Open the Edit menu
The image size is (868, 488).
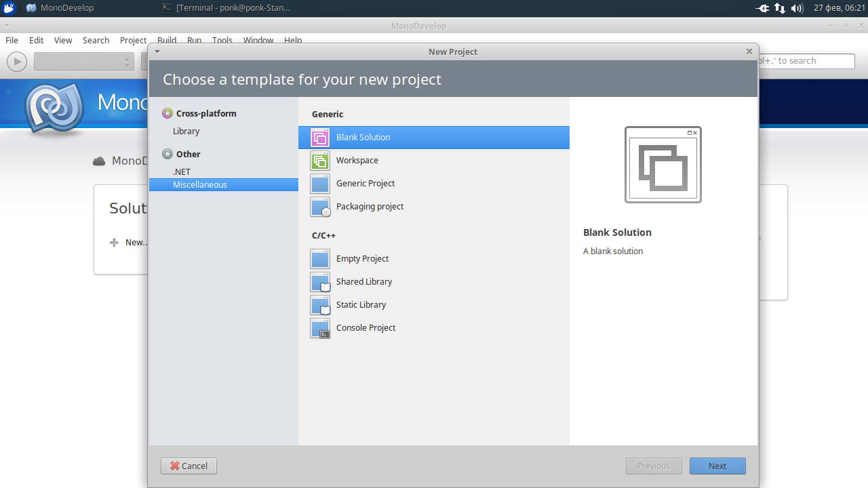tap(36, 40)
